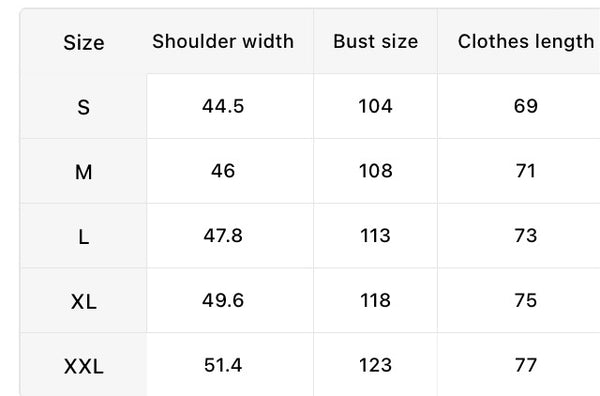Click the XXL size row label
600x396 pixels.
tap(83, 366)
